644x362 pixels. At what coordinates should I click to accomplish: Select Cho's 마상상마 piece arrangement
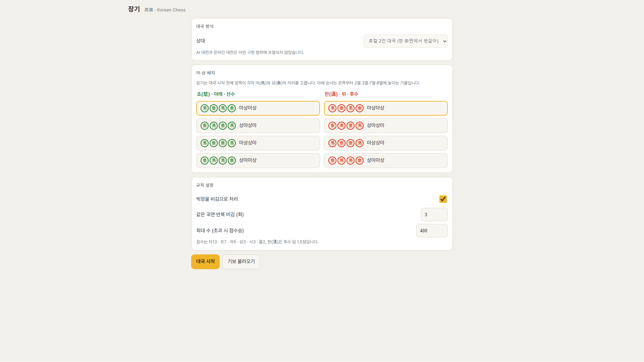(258, 143)
